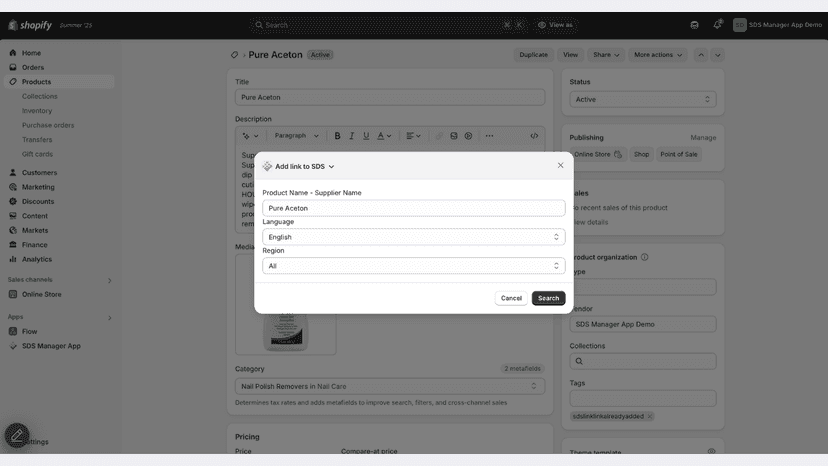The width and height of the screenshot is (828, 466).
Task: Go to previous product arrow
Action: click(701, 55)
